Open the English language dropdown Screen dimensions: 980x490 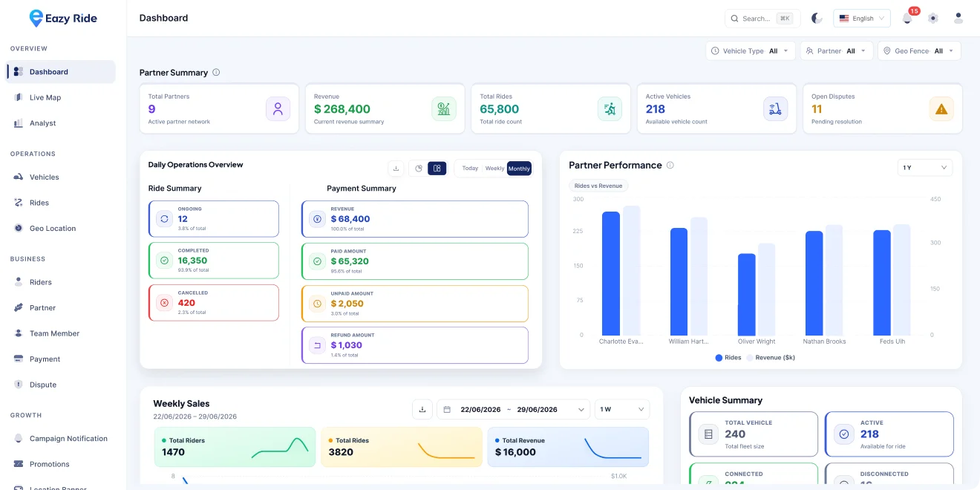tap(862, 19)
